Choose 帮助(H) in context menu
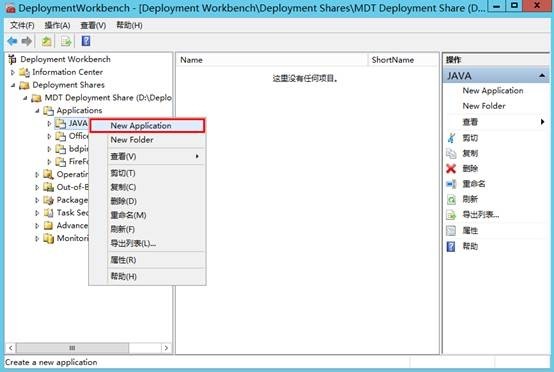The width and height of the screenshot is (554, 372). [x=147, y=276]
